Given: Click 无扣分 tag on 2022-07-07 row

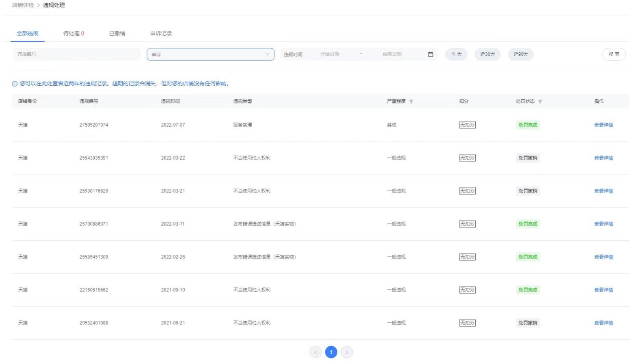Looking at the screenshot, I should click(x=467, y=125).
